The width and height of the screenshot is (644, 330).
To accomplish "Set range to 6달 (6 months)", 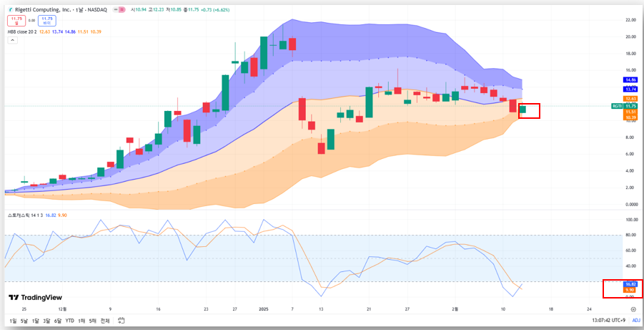I will pos(57,321).
